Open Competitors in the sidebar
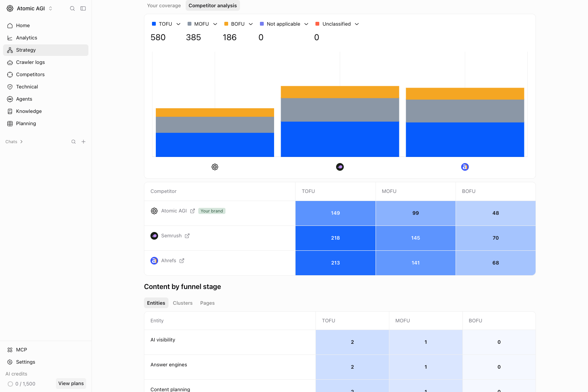The width and height of the screenshot is (588, 392). tap(46, 75)
